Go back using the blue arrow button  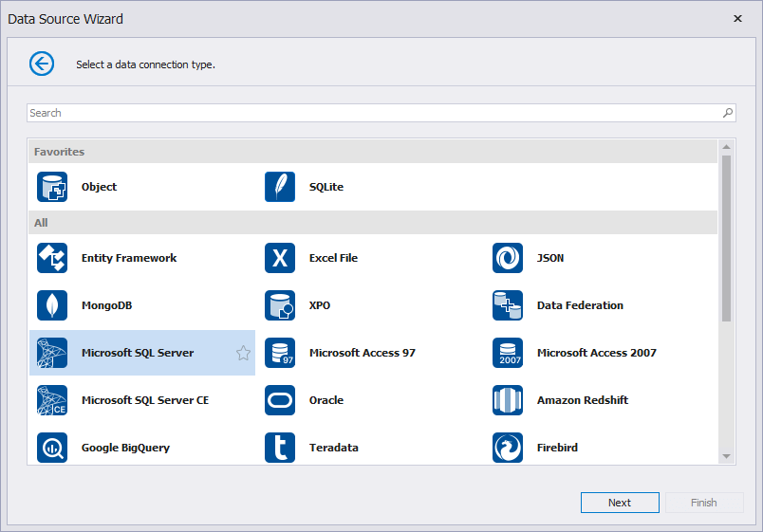42,64
